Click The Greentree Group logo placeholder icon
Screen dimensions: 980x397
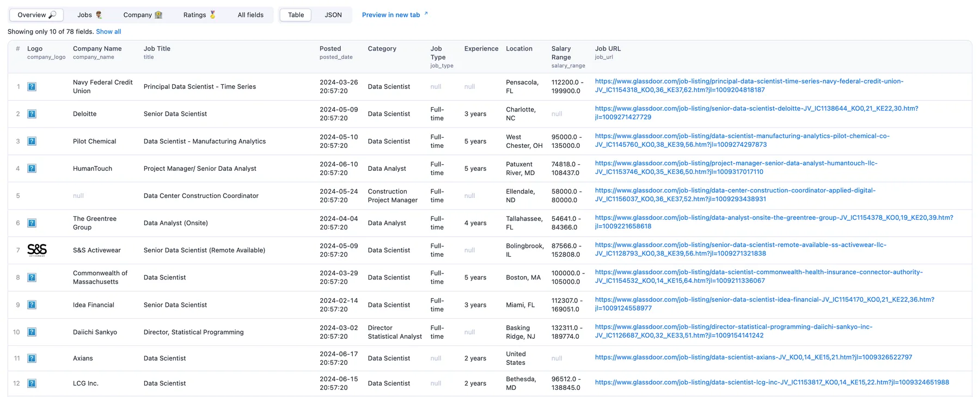click(x=32, y=223)
